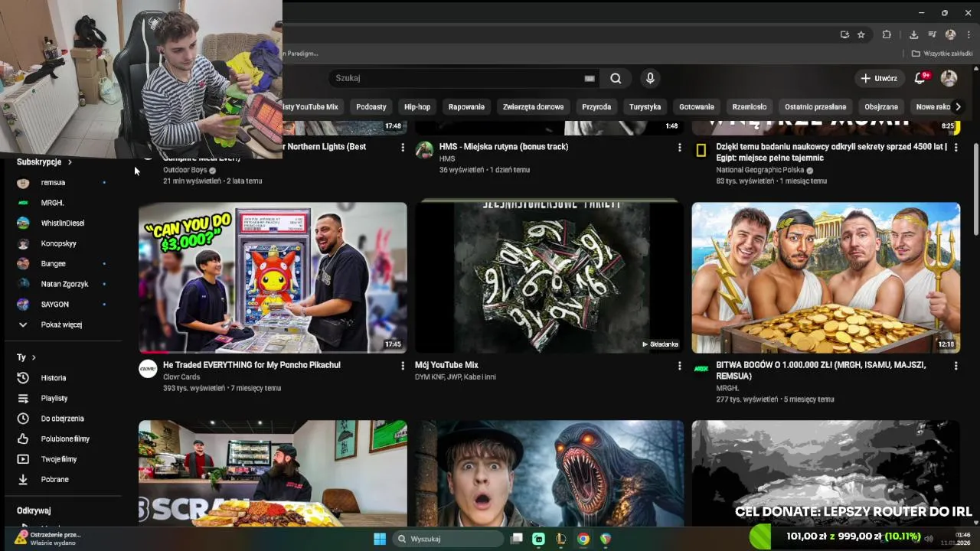
Task: Show more category chips with right arrow
Action: point(957,107)
